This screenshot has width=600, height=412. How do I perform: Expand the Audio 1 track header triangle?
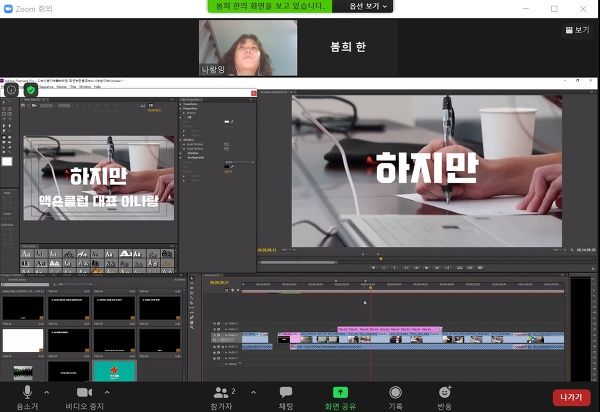pyautogui.click(x=226, y=347)
